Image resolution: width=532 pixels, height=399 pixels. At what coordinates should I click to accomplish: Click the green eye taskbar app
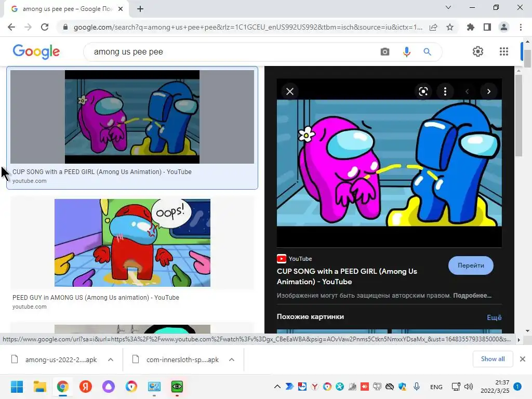(x=177, y=387)
